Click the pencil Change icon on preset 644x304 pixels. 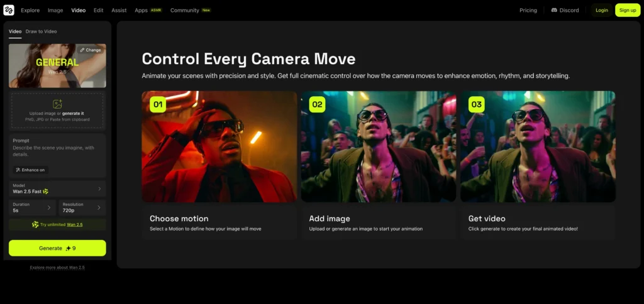click(x=82, y=50)
